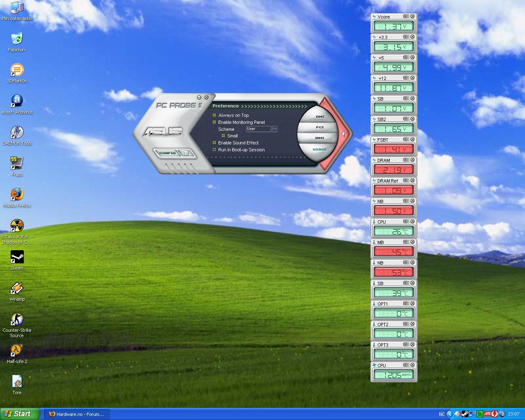The image size is (525, 420).
Task: Click the NC language indicator
Action: [441, 414]
